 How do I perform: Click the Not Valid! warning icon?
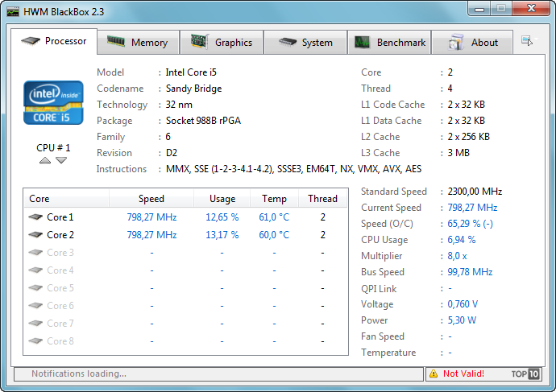434,374
